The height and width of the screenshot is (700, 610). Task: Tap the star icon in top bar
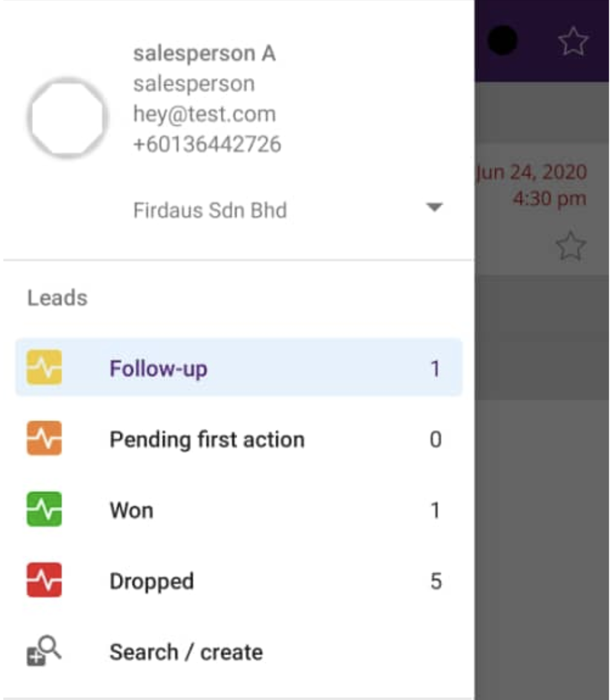[x=572, y=42]
